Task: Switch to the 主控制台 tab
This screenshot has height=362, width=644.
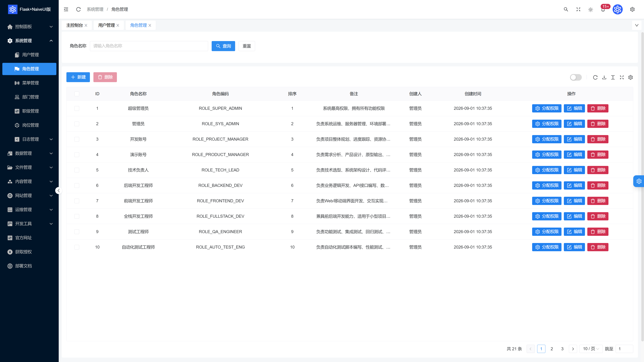Action: coord(74,25)
